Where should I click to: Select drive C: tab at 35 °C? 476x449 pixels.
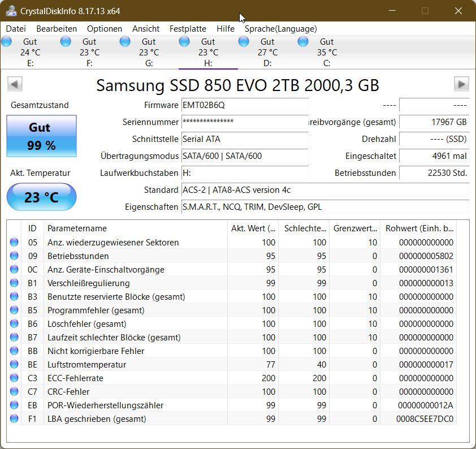[x=327, y=52]
